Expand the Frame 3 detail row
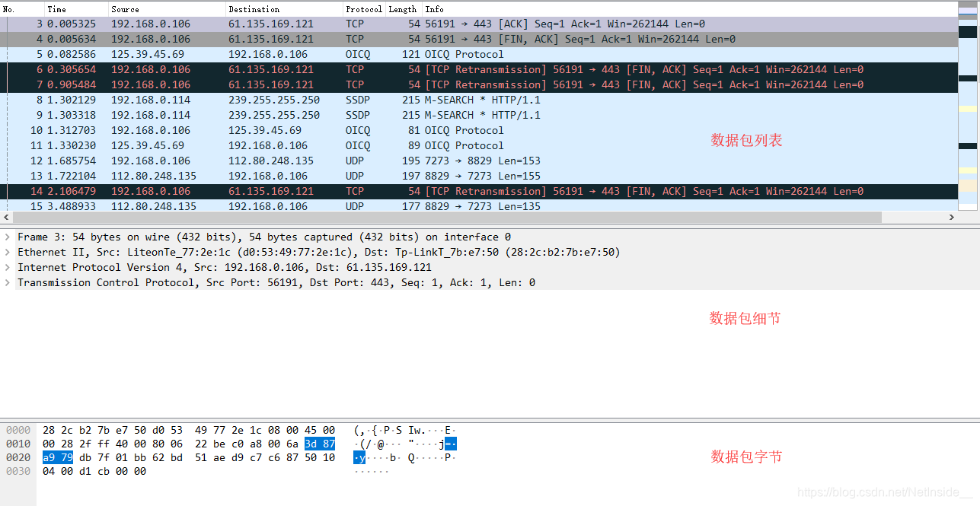The image size is (980, 506). (x=8, y=237)
